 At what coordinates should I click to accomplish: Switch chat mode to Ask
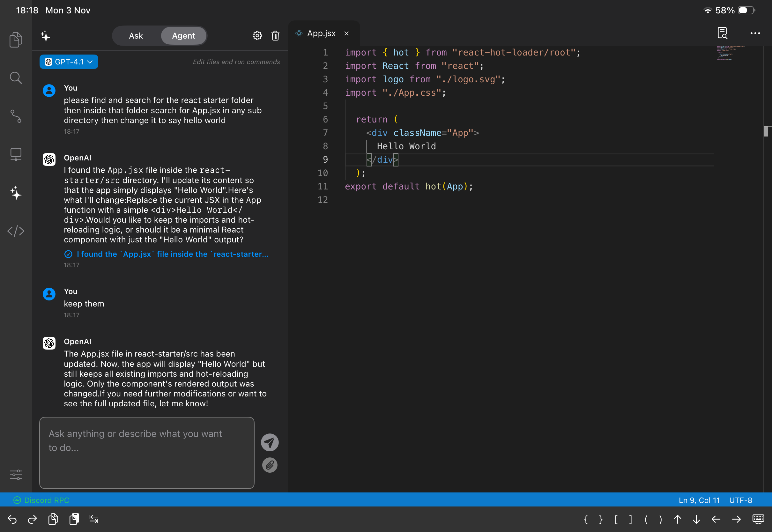136,36
